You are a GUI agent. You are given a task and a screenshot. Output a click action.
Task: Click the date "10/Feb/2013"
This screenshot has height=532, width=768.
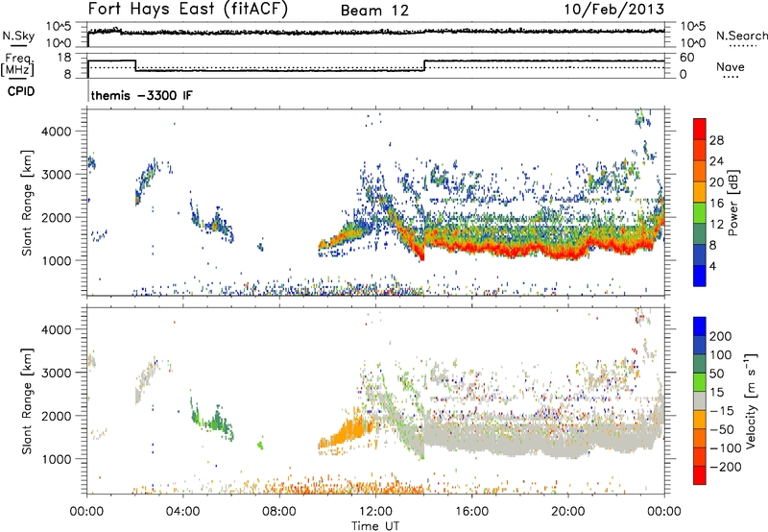pyautogui.click(x=614, y=9)
